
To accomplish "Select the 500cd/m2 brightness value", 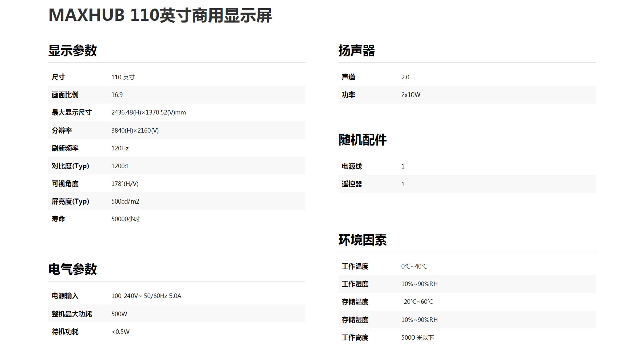I will tap(125, 201).
